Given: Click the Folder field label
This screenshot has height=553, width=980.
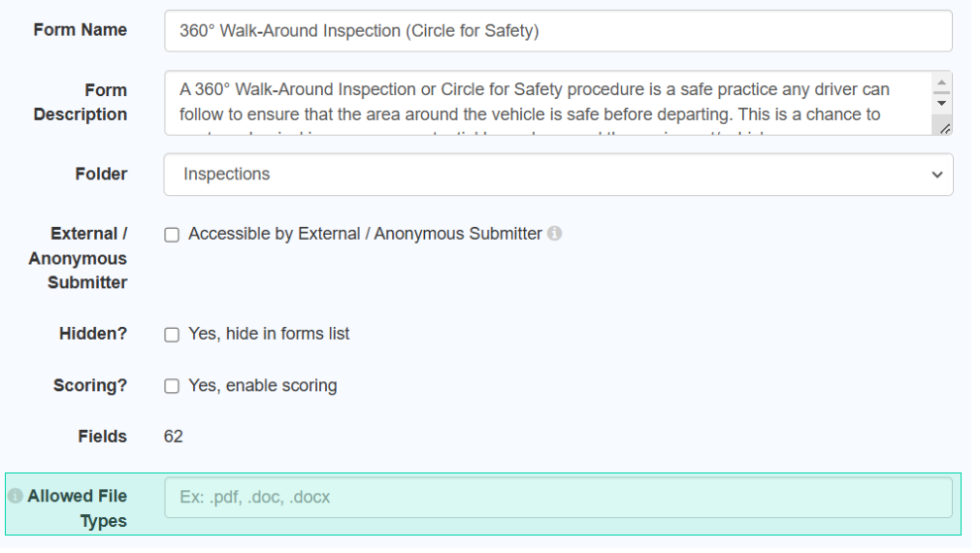Looking at the screenshot, I should 102,176.
